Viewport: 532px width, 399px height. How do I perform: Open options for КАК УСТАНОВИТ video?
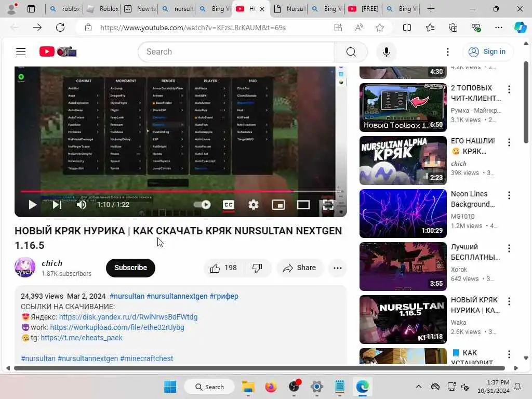(509, 354)
